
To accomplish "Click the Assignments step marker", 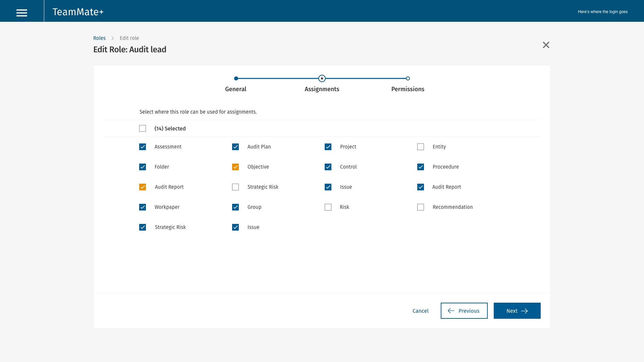I will [322, 78].
